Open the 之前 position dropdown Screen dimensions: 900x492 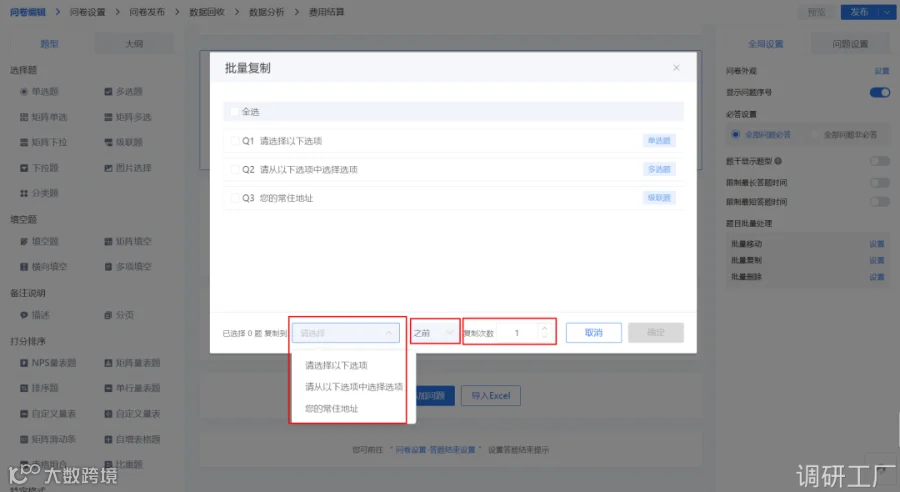(x=435, y=333)
